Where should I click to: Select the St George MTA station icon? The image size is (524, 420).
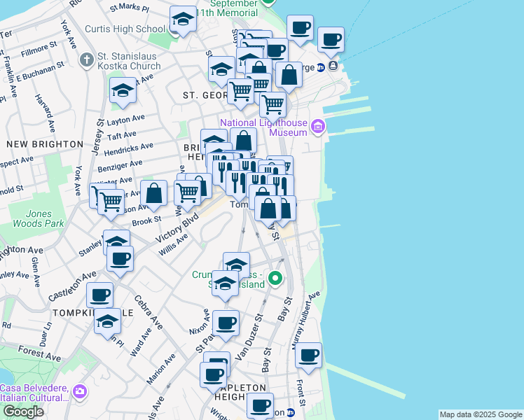tap(321, 67)
